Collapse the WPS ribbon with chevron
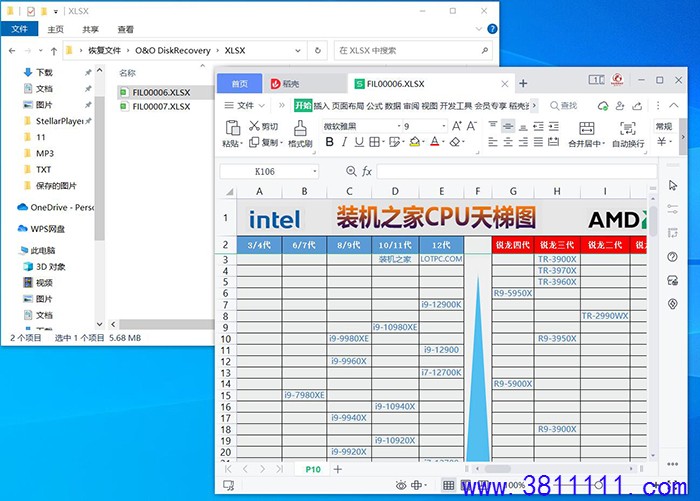700x501 pixels. point(674,105)
